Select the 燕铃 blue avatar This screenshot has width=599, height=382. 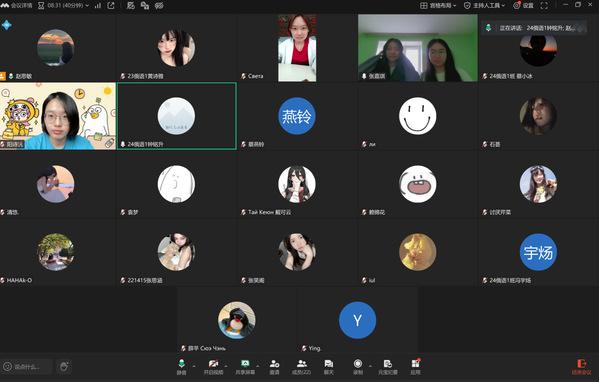coord(297,116)
